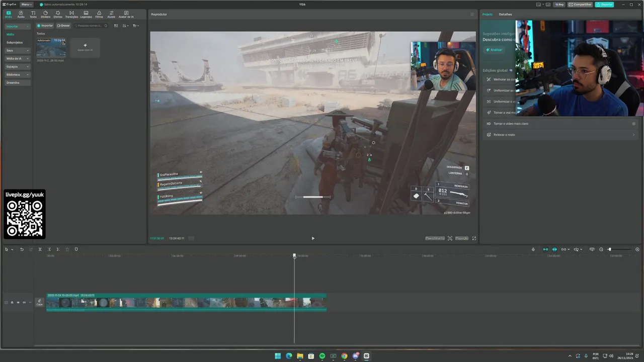Toggle the main track magnet
The width and height of the screenshot is (644, 362).
click(x=545, y=249)
